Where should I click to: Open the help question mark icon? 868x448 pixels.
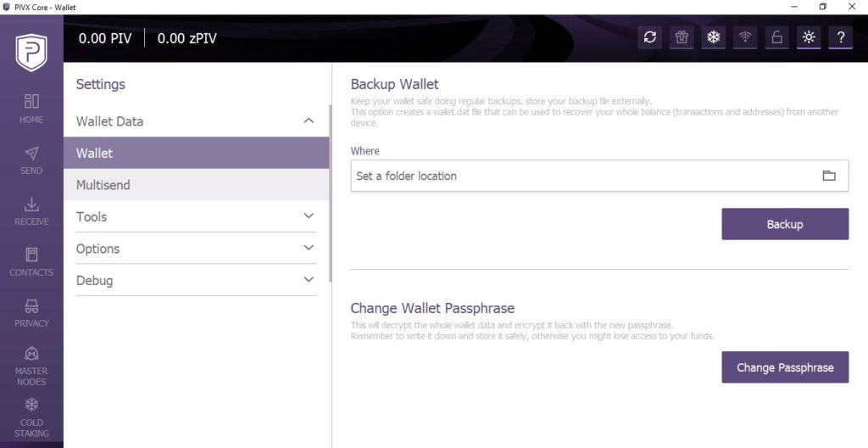[x=840, y=37]
